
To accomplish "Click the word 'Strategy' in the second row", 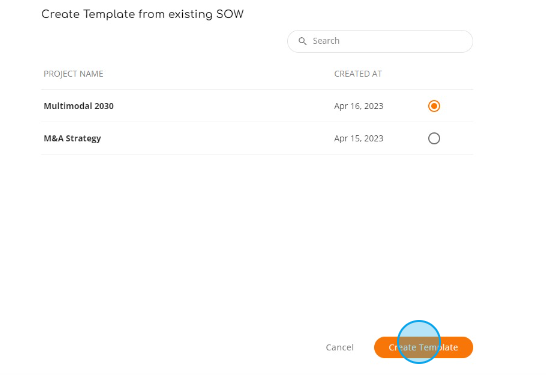I will click(83, 139).
